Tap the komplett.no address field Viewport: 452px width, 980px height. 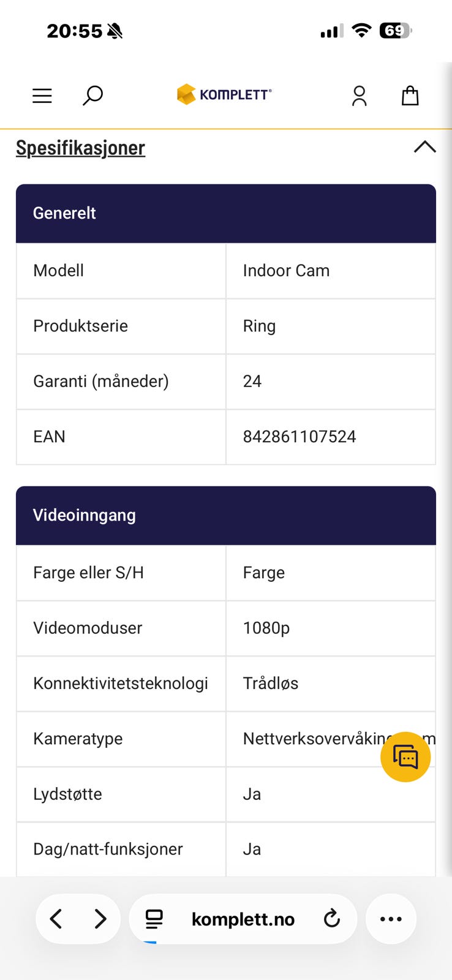pos(243,919)
